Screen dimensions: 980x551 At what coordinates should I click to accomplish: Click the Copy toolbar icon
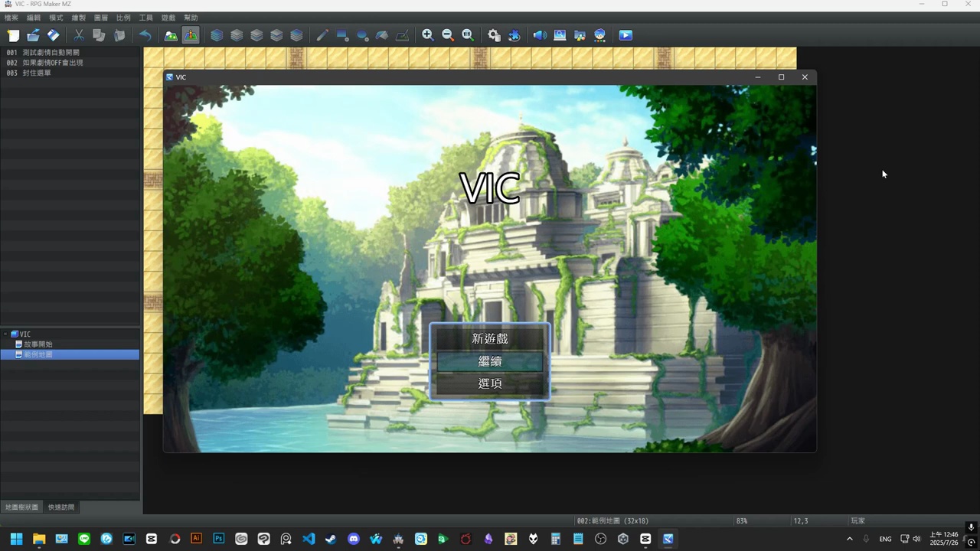click(99, 35)
